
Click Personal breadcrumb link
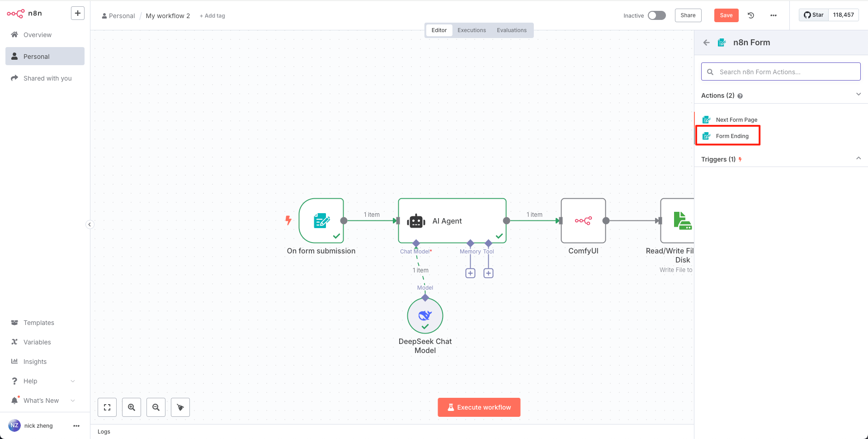click(x=118, y=16)
